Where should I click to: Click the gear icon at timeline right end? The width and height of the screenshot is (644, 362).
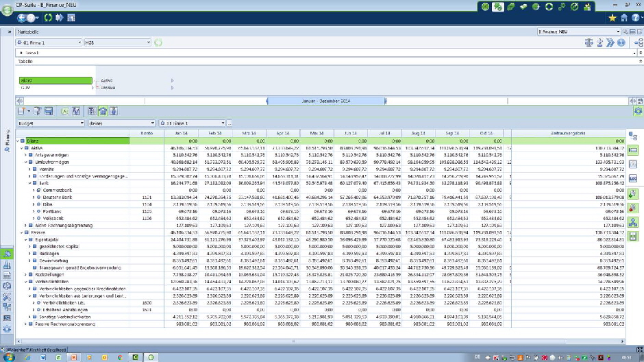pyautogui.click(x=638, y=111)
